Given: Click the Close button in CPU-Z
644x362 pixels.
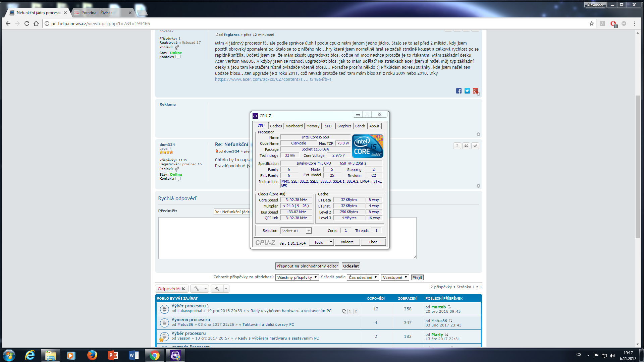Looking at the screenshot, I should coord(373,242).
